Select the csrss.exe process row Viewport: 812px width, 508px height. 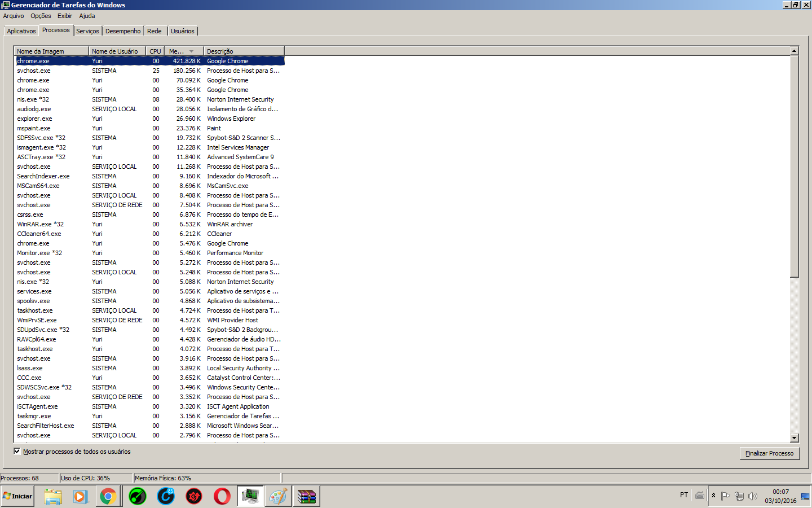149,214
